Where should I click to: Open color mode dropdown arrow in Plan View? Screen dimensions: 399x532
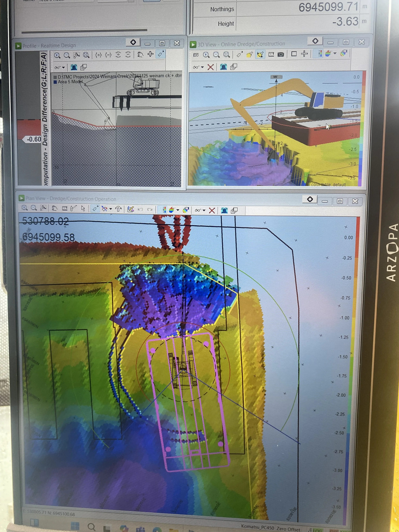click(178, 210)
